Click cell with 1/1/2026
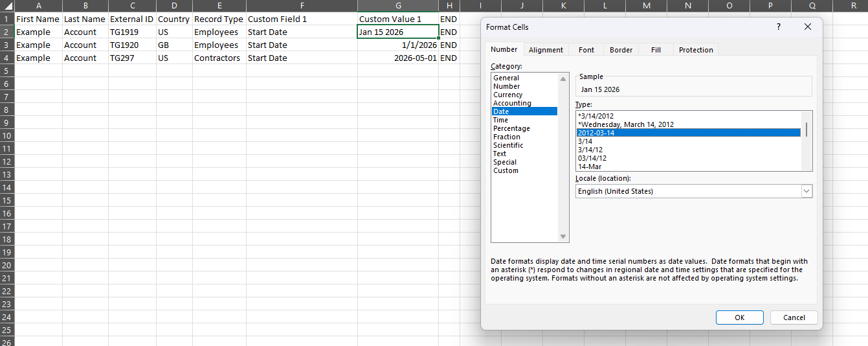 [398, 45]
